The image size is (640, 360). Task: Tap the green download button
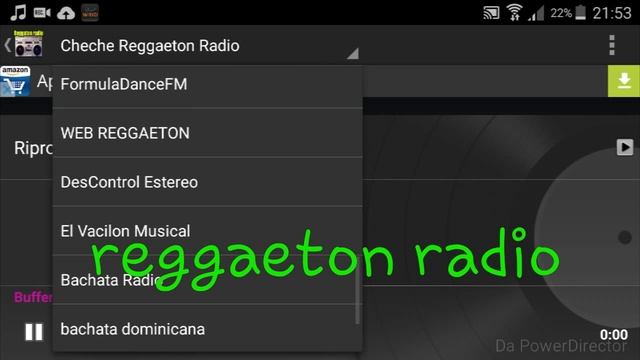[624, 81]
